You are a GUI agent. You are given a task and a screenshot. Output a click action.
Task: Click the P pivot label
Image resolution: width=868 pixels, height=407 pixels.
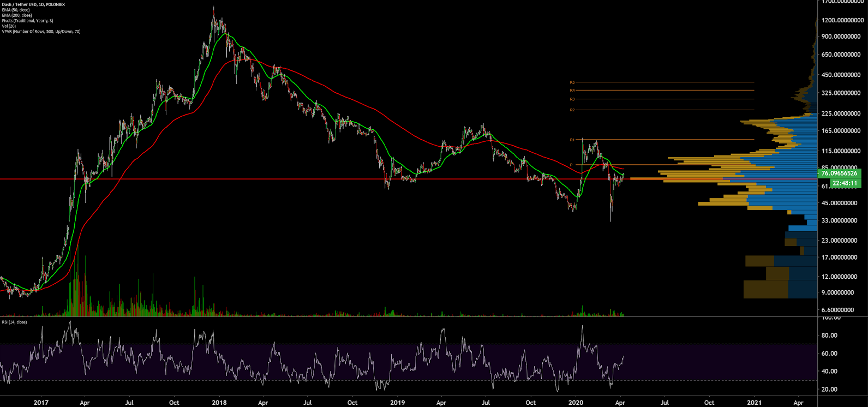[571, 165]
